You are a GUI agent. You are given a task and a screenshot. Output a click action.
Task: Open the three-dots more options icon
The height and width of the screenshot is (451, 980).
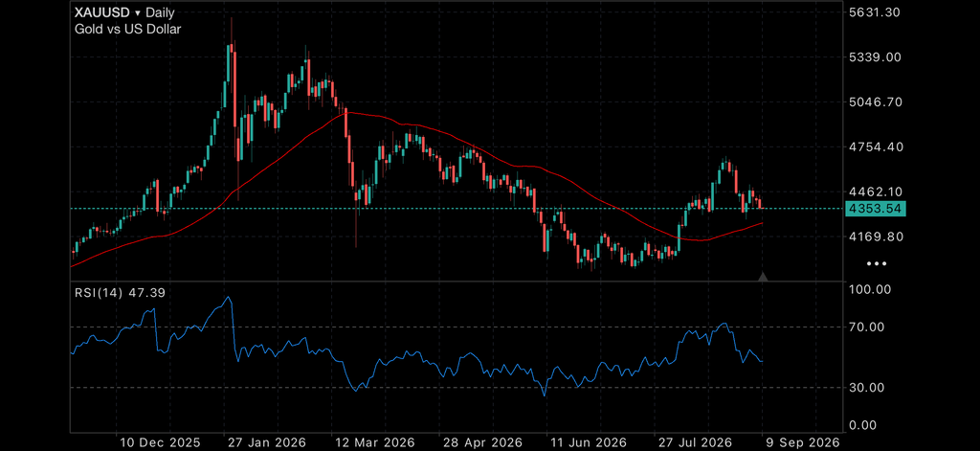877,263
